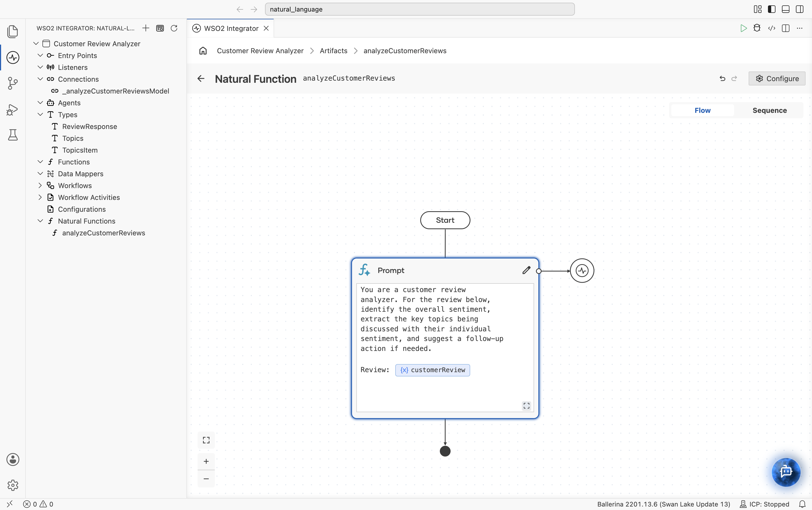The width and height of the screenshot is (812, 510).
Task: Undo the last change in the diagram
Action: (x=722, y=78)
